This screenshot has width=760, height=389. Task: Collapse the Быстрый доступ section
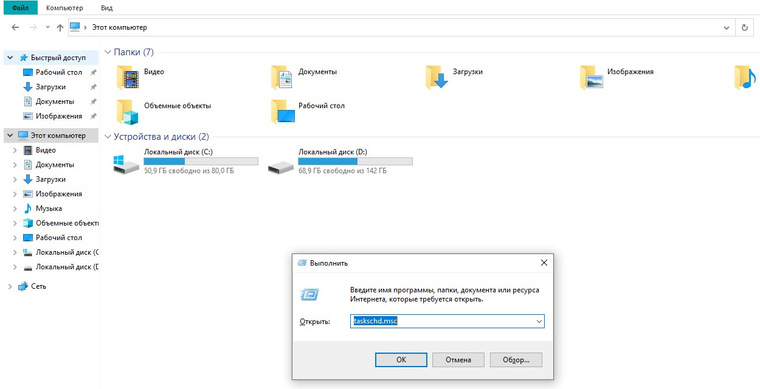pos(10,58)
